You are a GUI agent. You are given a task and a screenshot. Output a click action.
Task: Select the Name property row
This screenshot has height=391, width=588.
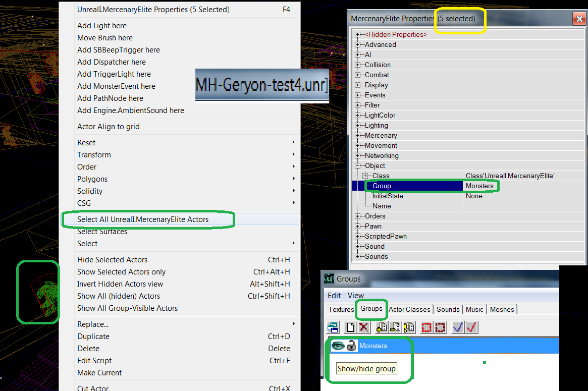pos(468,206)
